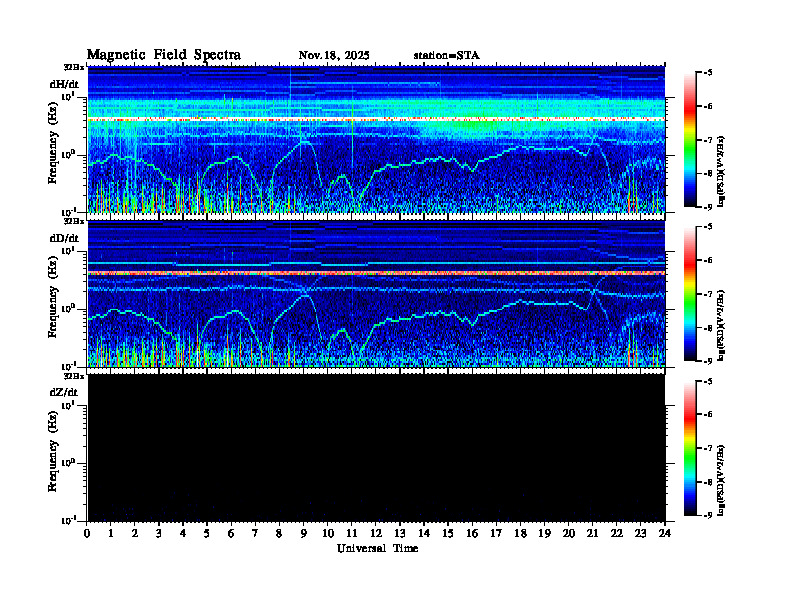The width and height of the screenshot is (792, 612).
Task: Click hour tick label "15" on time axis
Action: [x=448, y=534]
